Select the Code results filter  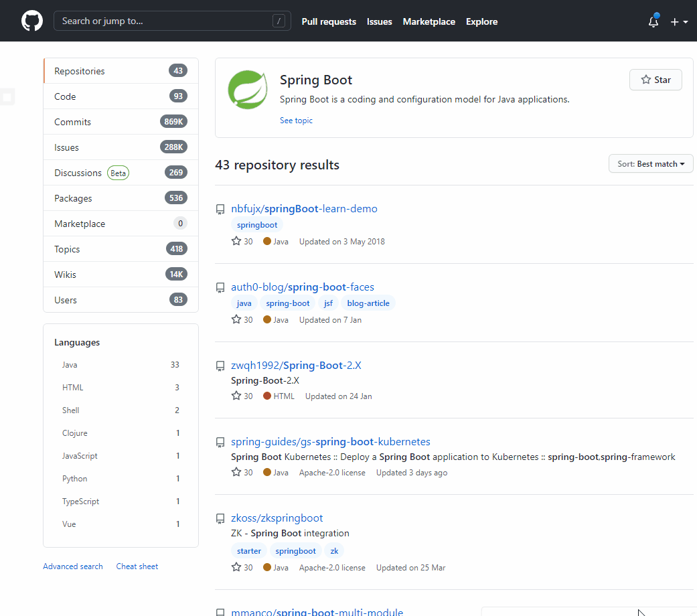pos(121,96)
